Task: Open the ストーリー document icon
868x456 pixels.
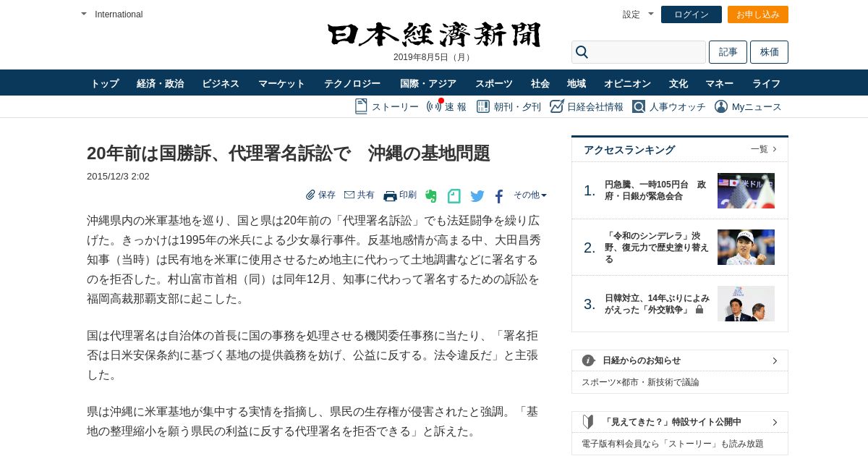Action: 361,106
